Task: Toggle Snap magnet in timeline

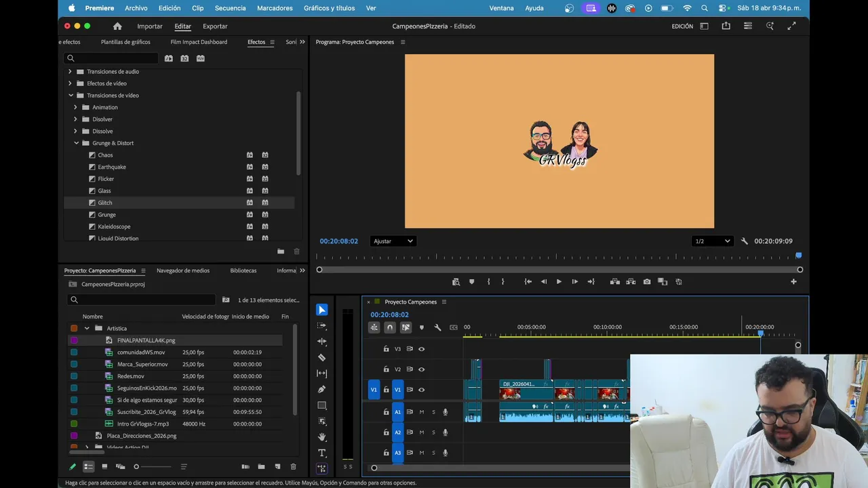Action: [390, 327]
